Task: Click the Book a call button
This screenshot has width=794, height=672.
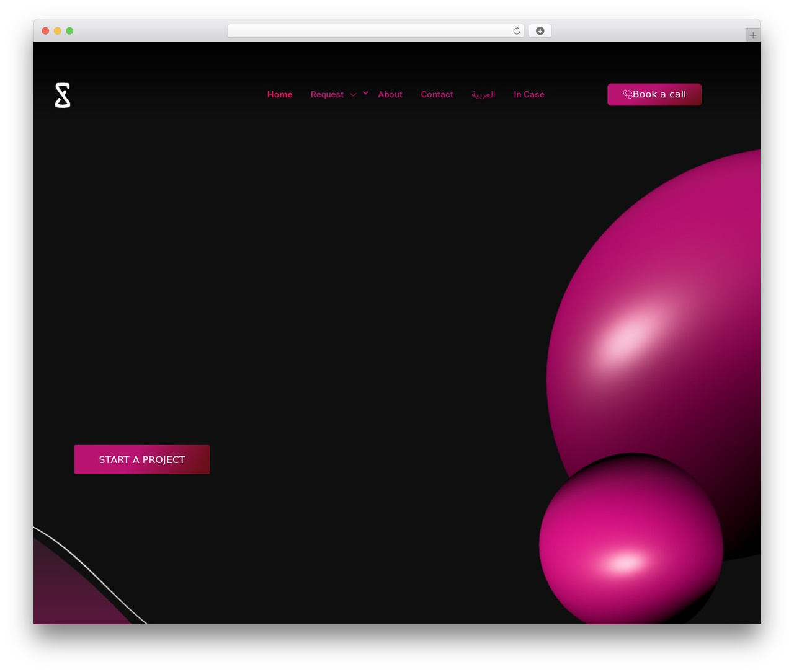Action: 654,94
